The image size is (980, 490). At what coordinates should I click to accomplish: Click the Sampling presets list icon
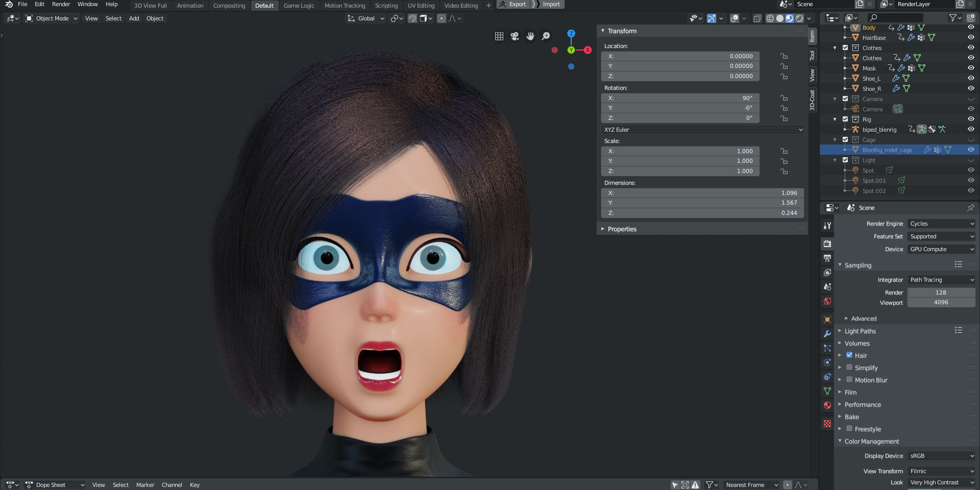[959, 264]
